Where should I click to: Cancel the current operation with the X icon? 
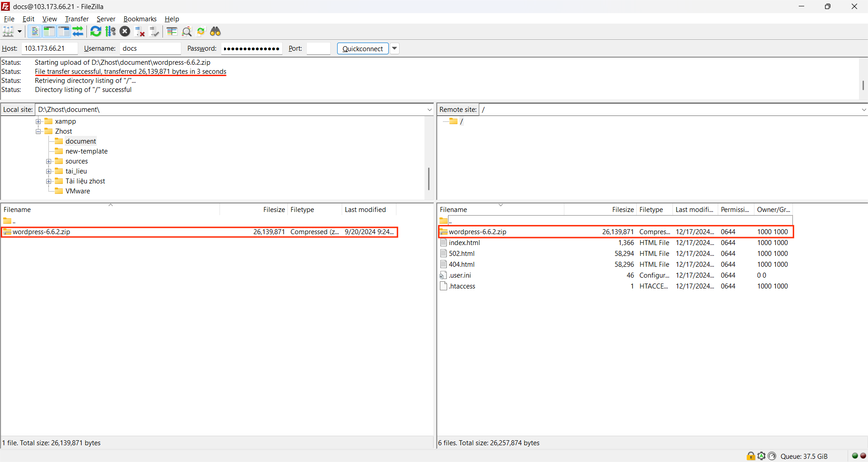125,31
